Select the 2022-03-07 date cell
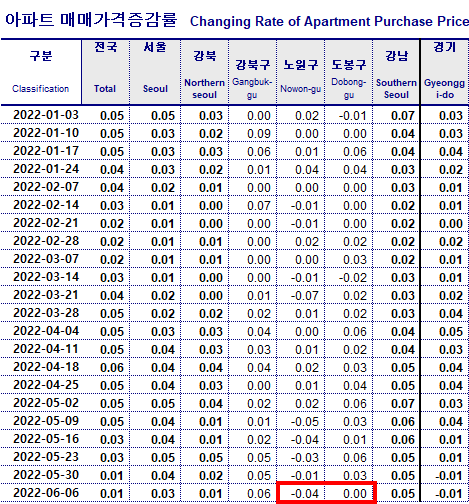Screen dimensions: 469x504 pos(46,259)
